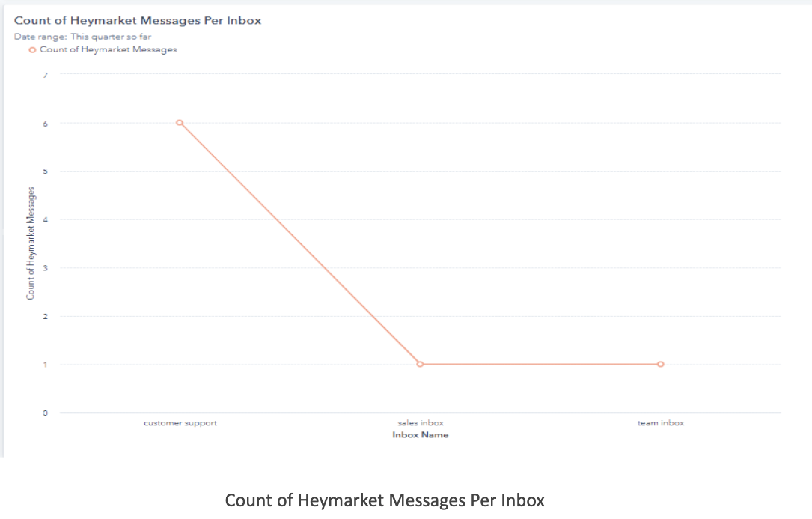Toggle the Count of Heymarket Messages legend marker
The image size is (812, 519).
(32, 49)
